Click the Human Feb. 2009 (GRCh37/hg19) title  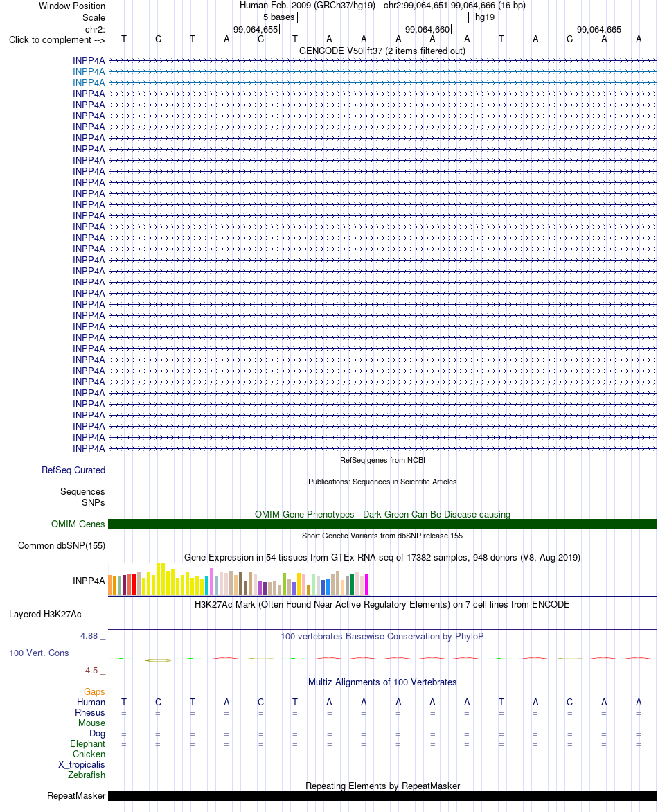307,6
